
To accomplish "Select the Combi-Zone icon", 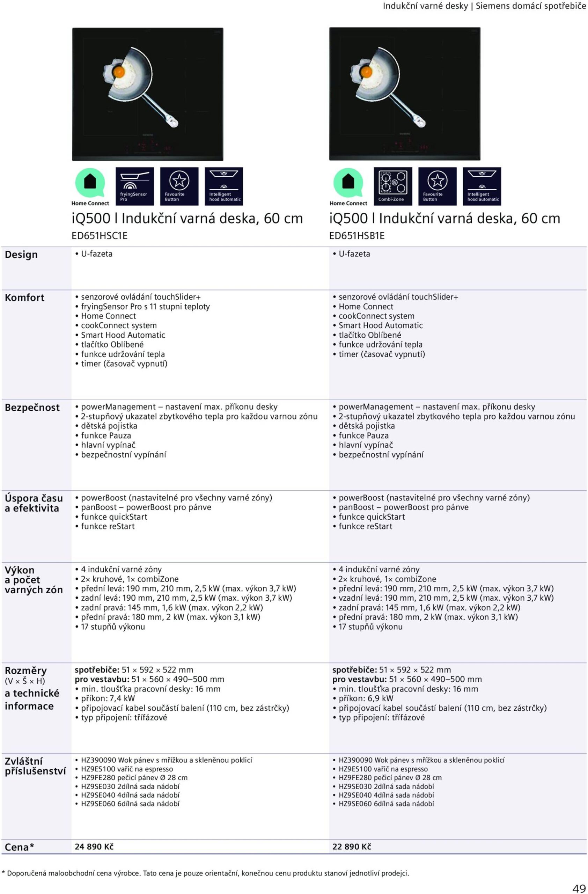I will pos(393,186).
